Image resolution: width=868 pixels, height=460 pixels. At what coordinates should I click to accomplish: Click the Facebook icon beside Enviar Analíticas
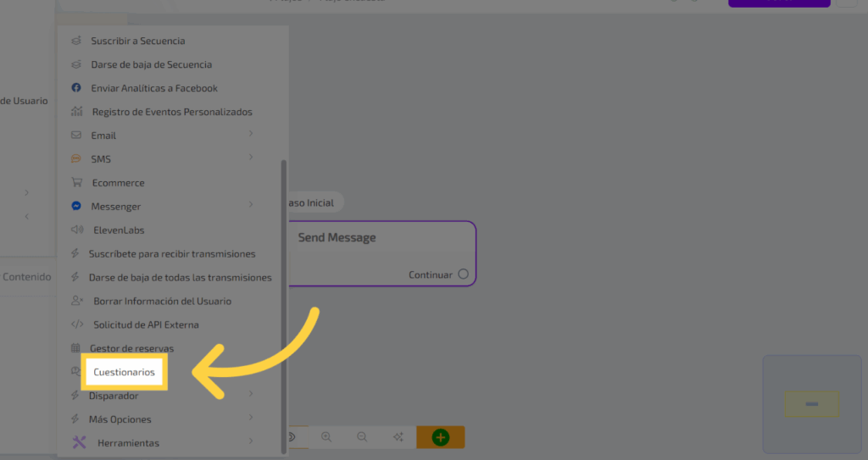click(76, 88)
